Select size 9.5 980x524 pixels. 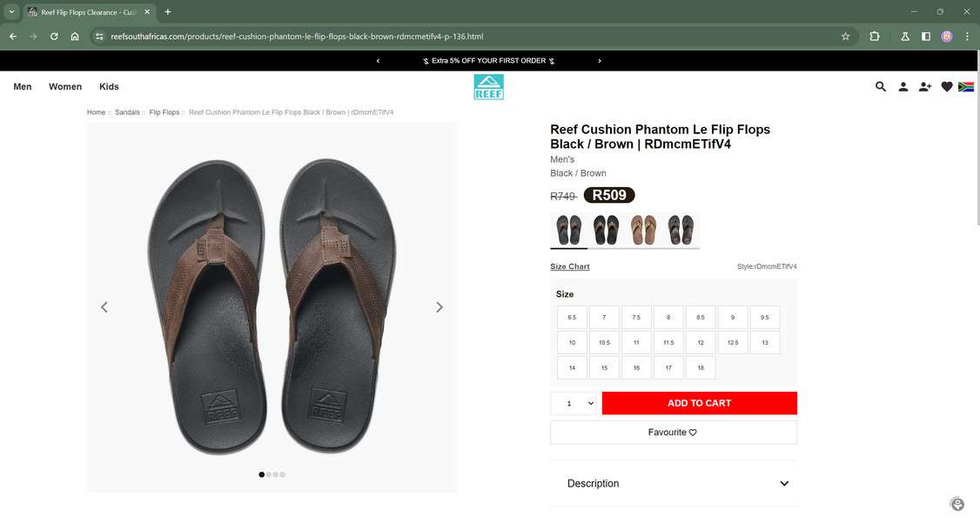point(765,318)
